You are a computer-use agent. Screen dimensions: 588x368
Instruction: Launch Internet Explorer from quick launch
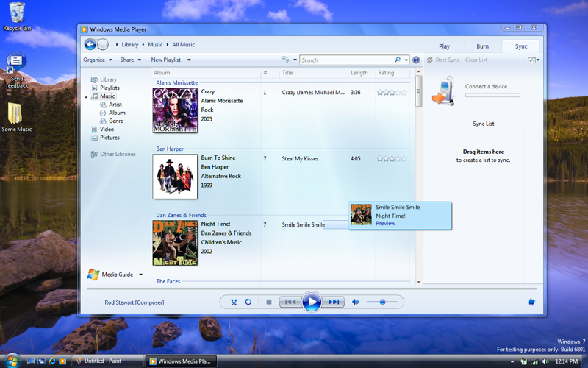coord(52,361)
